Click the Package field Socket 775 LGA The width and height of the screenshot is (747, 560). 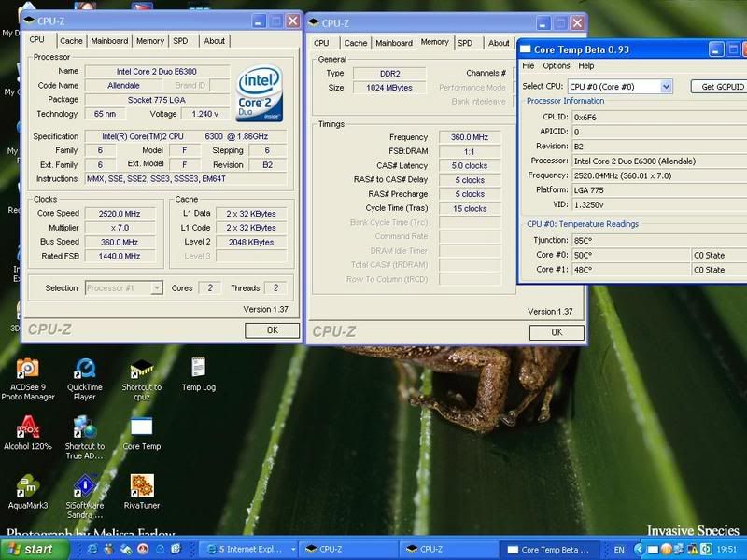(x=157, y=100)
